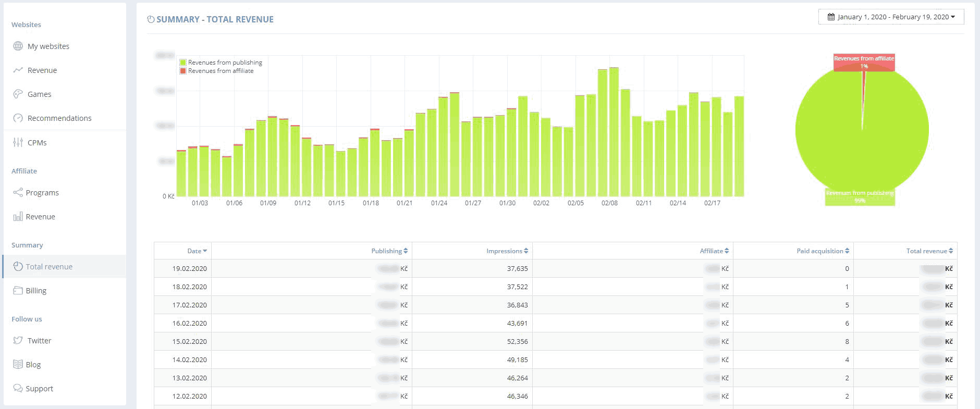Open the date range dropdown
980x409 pixels.
(x=891, y=17)
